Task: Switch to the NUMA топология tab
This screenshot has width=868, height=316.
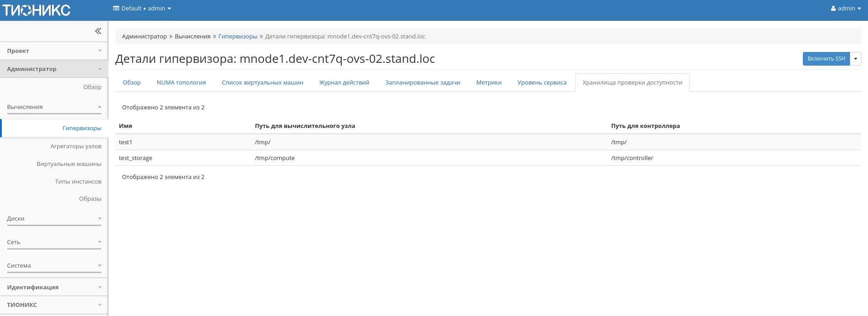Action: point(181,83)
